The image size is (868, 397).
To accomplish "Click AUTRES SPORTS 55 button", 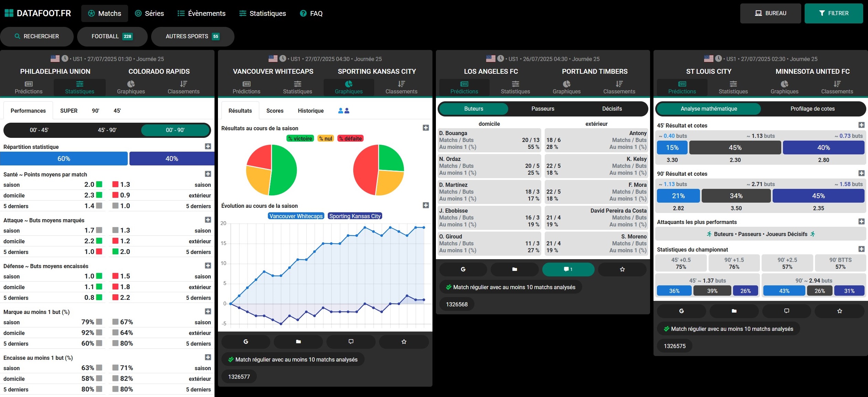I will 193,37.
